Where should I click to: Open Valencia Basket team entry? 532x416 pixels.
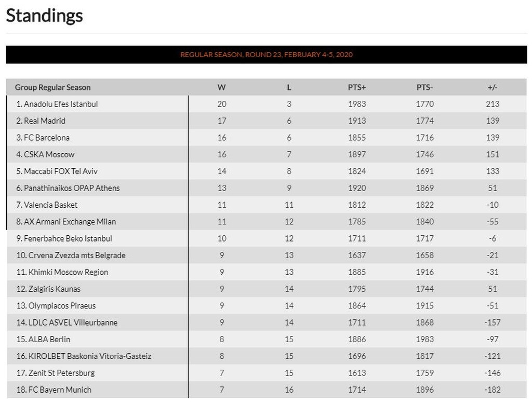[x=50, y=205]
